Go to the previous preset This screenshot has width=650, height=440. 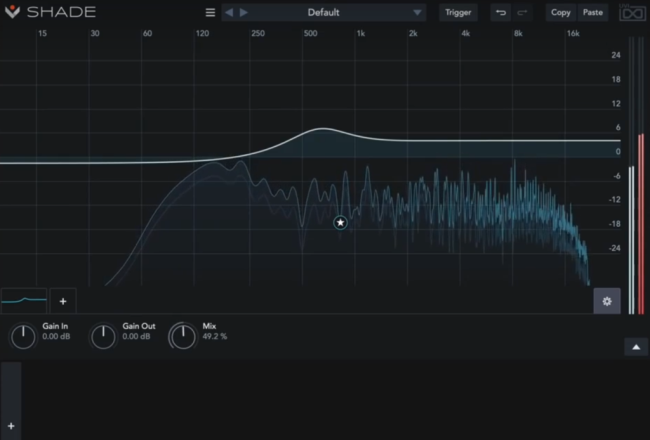click(x=229, y=13)
